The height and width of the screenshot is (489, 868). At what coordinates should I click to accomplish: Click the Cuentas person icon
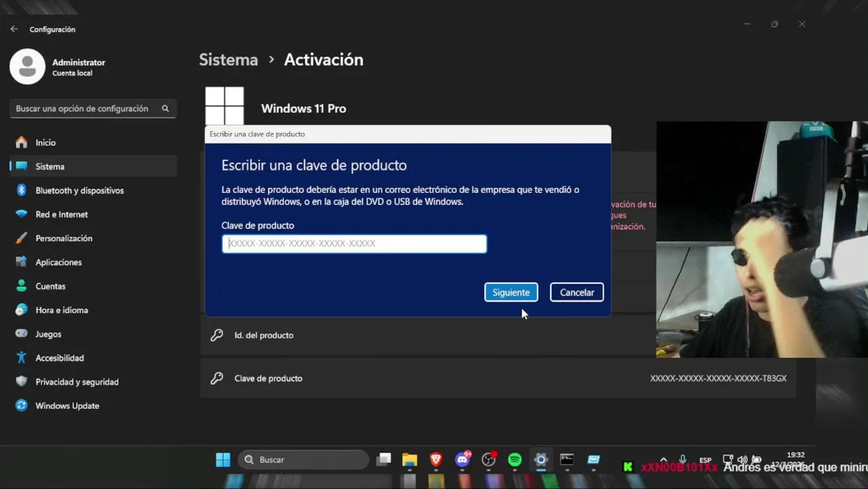click(x=22, y=286)
